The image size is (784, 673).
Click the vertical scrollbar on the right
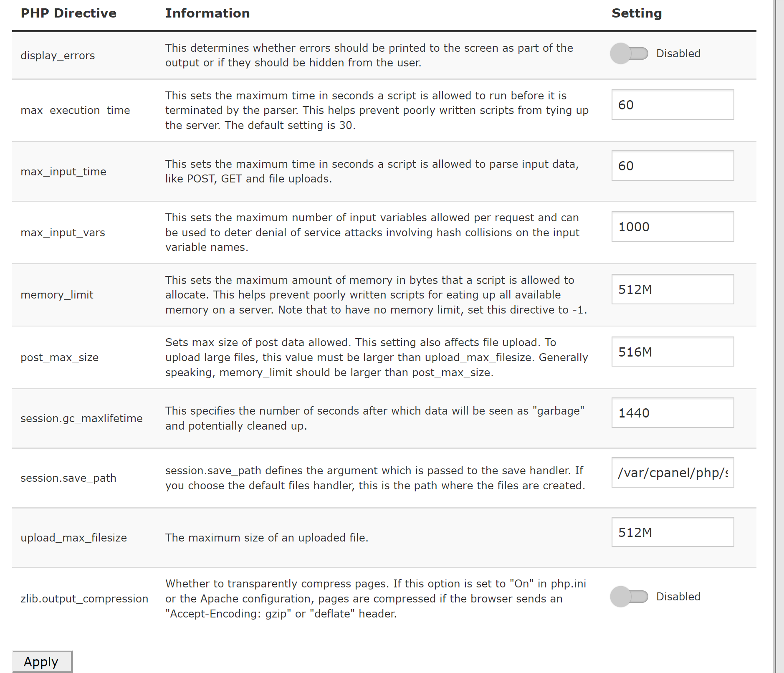click(778, 334)
